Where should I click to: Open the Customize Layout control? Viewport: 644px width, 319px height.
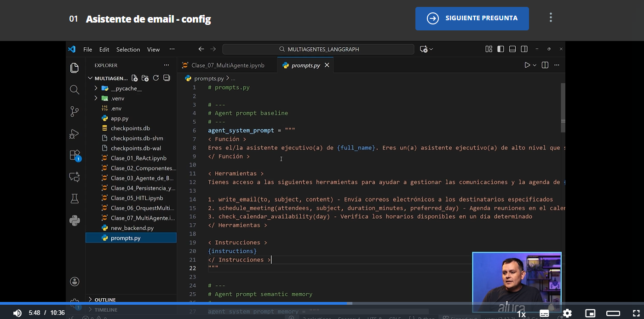pyautogui.click(x=489, y=49)
